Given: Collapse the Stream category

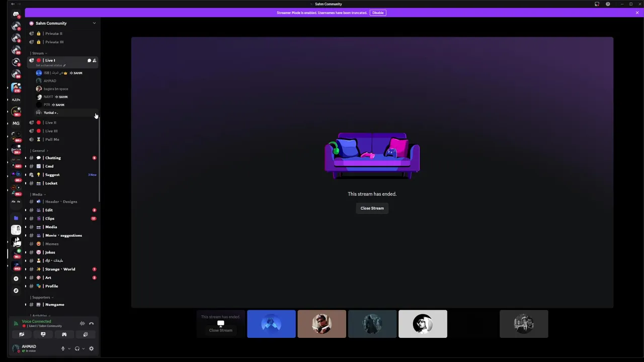Looking at the screenshot, I should (38, 53).
